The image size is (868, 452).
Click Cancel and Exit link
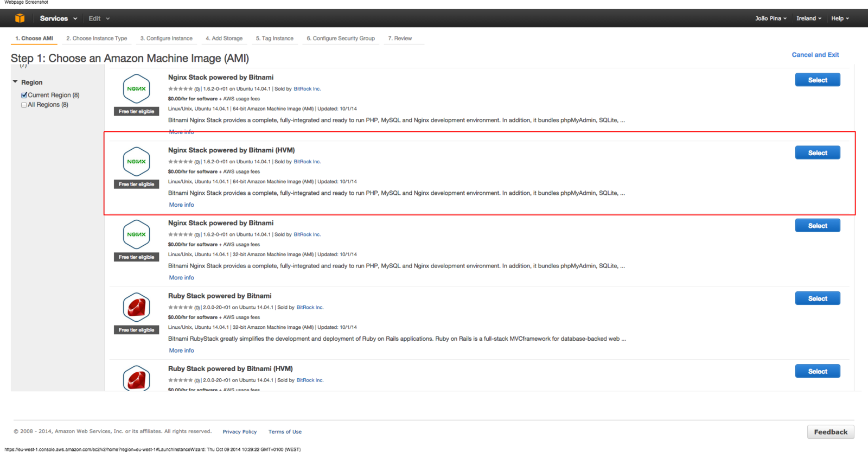[815, 55]
